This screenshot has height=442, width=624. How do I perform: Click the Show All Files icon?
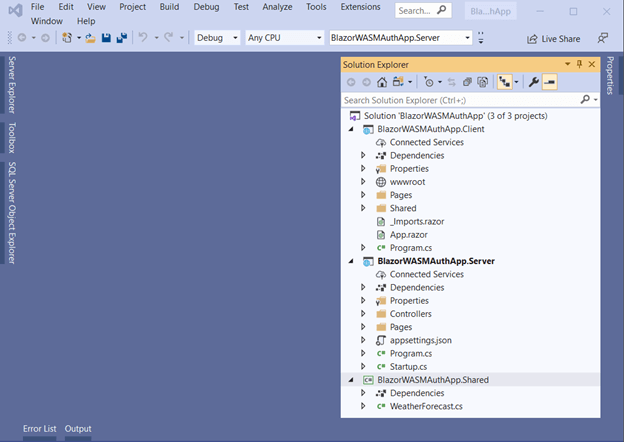click(482, 82)
